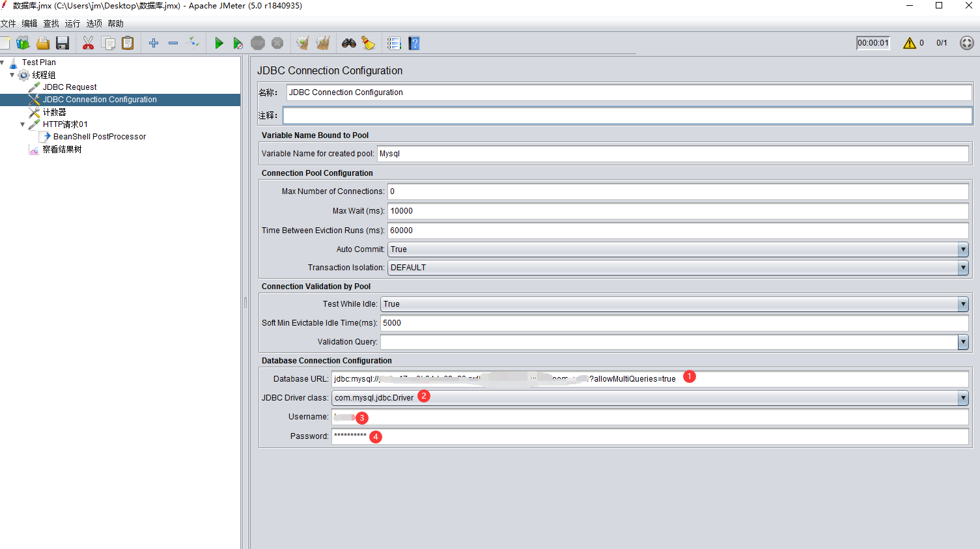Open the 选项 menu
Screen dimensions: 980x549
[94, 23]
